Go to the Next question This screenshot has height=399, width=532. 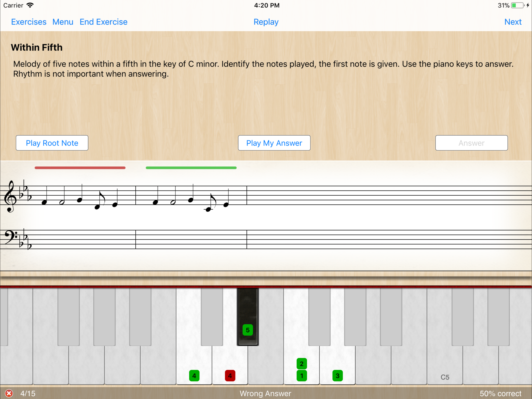(x=513, y=22)
